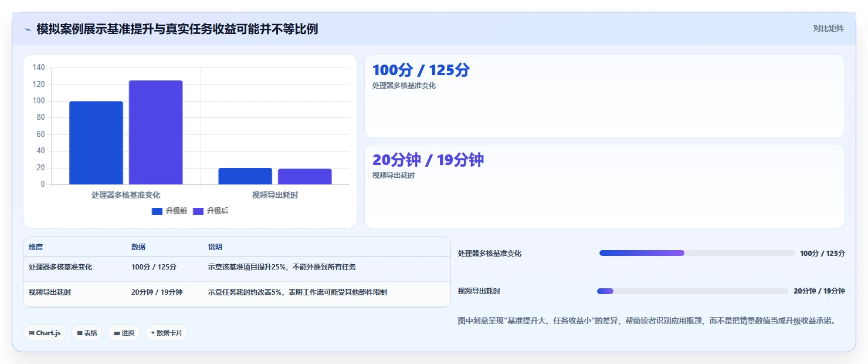Screen dimensions: 868x364
Task: Click the 数据卡片 chip
Action: [x=167, y=333]
